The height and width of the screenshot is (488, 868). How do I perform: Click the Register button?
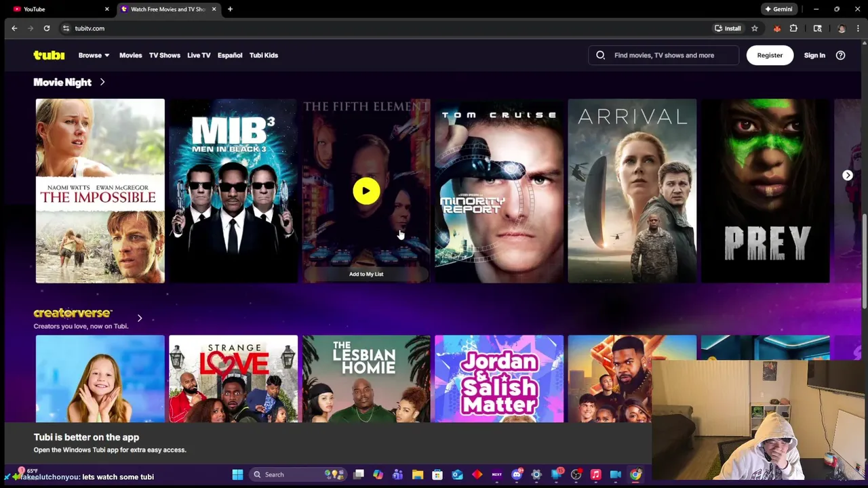(770, 56)
